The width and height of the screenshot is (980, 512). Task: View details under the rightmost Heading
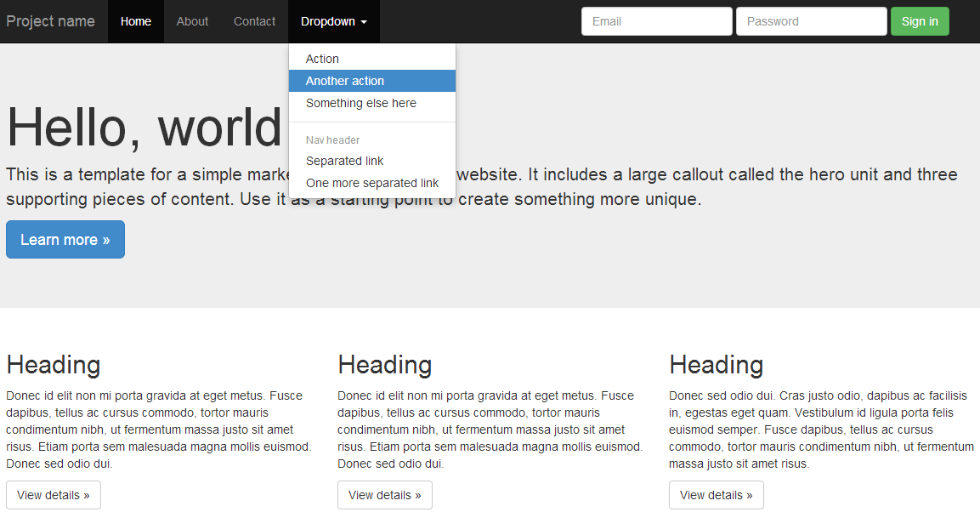tap(717, 495)
